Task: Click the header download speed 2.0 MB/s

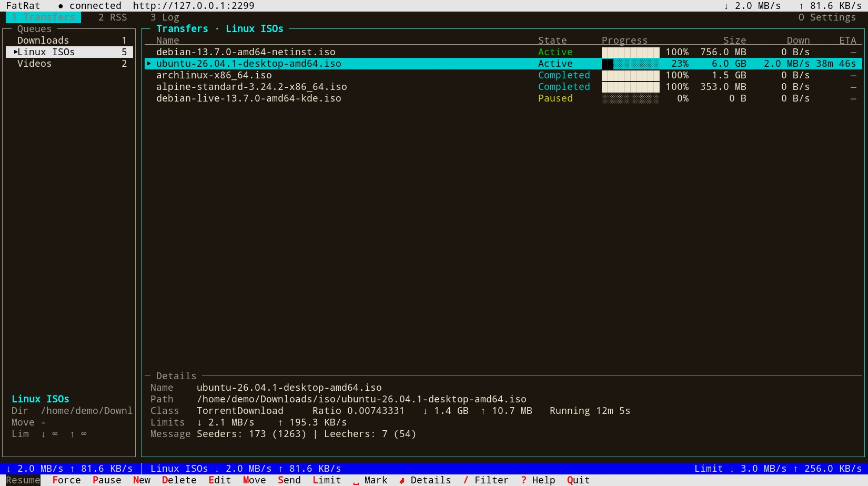Action: 752,6
